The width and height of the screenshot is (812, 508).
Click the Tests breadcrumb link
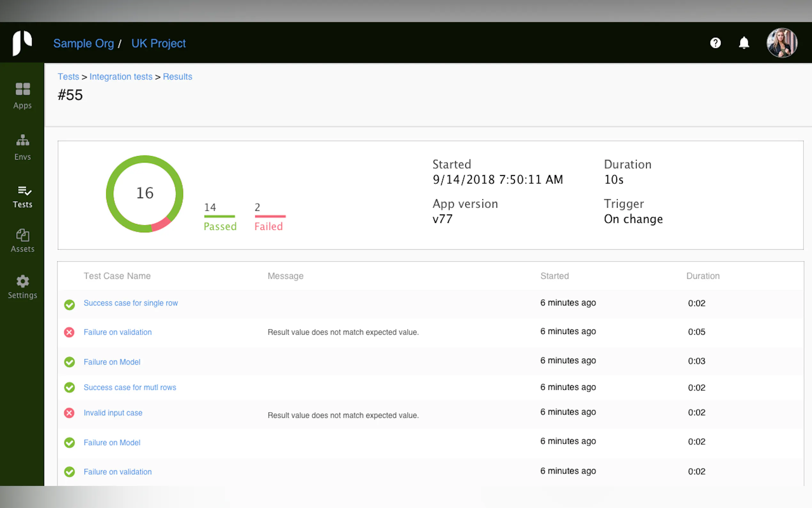[x=68, y=76]
